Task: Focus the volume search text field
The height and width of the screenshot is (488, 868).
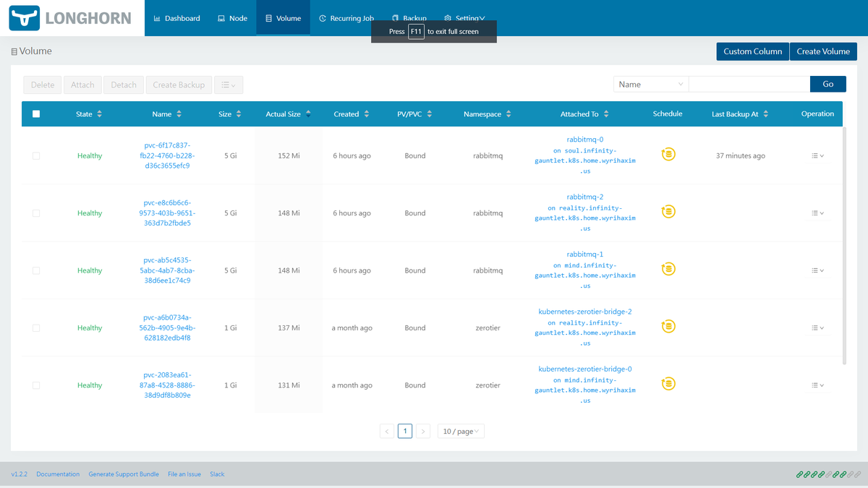Action: [x=749, y=85]
